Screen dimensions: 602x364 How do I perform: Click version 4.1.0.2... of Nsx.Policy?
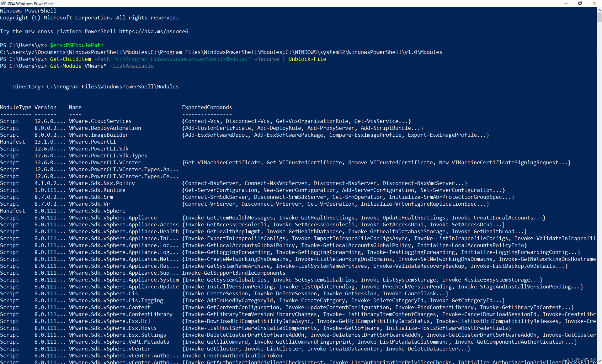[50, 183]
